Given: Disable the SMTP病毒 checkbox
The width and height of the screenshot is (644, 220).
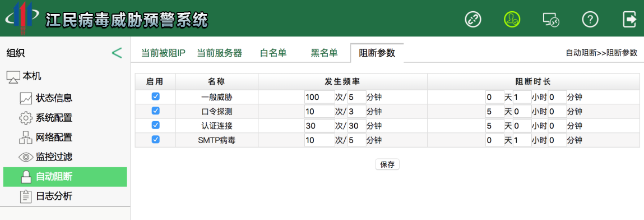Looking at the screenshot, I should coord(155,140).
